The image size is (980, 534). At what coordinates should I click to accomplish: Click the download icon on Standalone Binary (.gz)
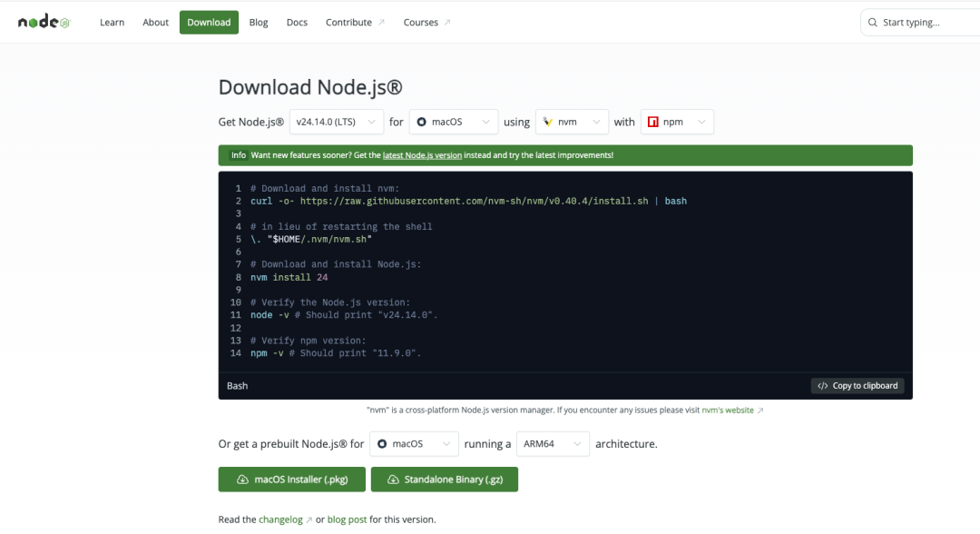tap(392, 479)
